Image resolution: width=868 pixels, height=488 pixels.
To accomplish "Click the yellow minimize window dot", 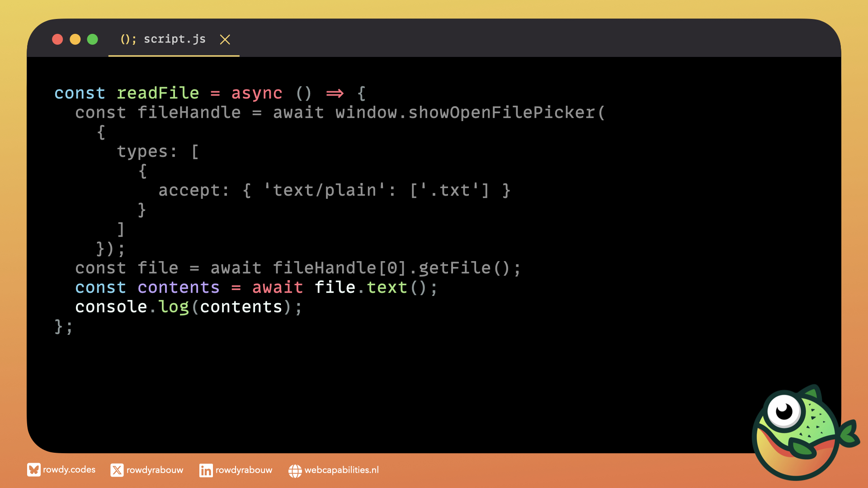I will (75, 39).
